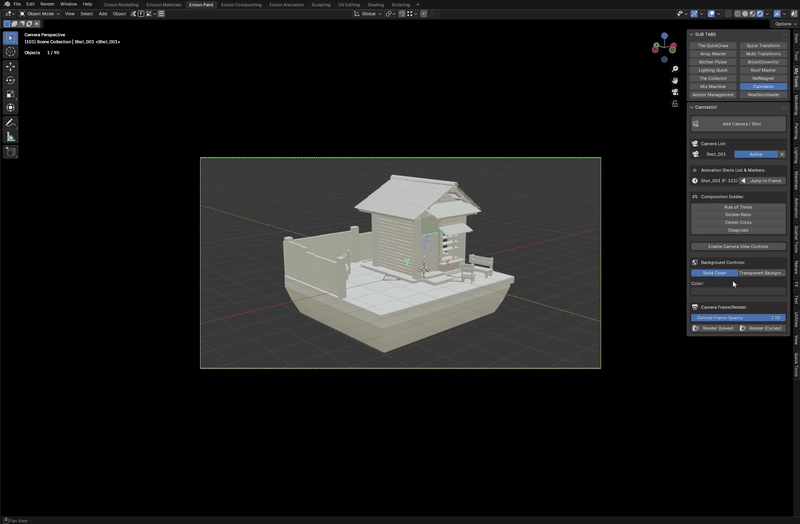800x524 pixels.
Task: Remove Shot_001 with the X button
Action: 782,154
